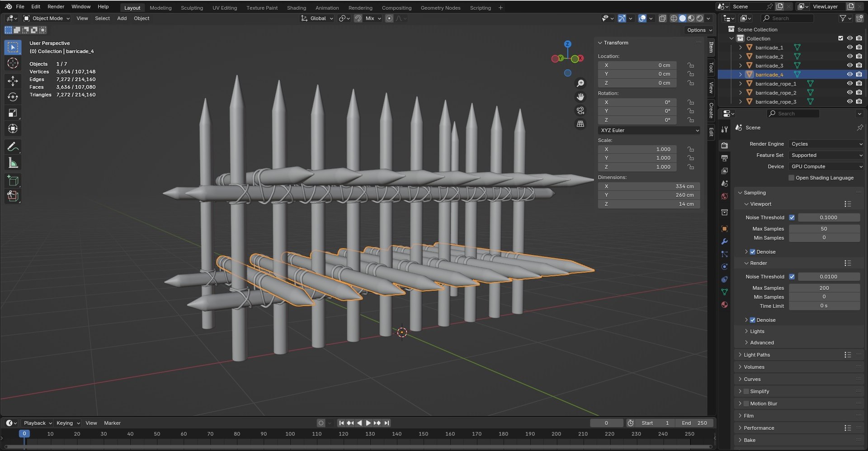Play the animation forward

click(x=368, y=423)
